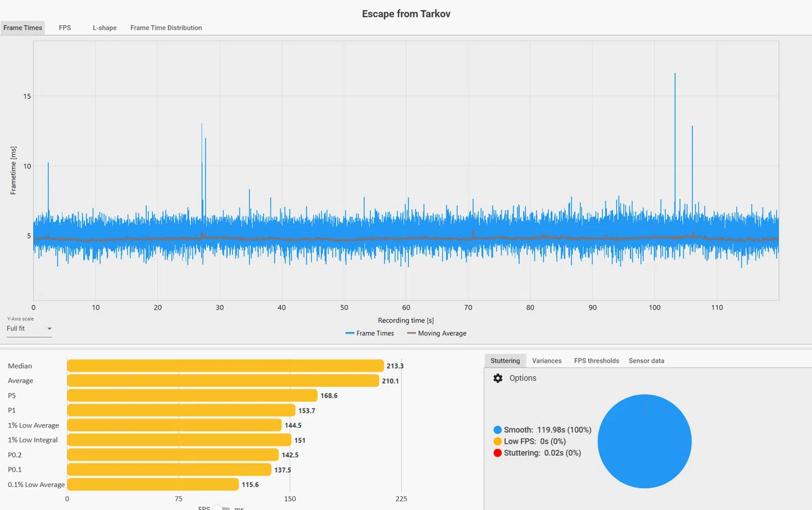
Task: Click the Average value 210.1
Action: click(x=390, y=381)
